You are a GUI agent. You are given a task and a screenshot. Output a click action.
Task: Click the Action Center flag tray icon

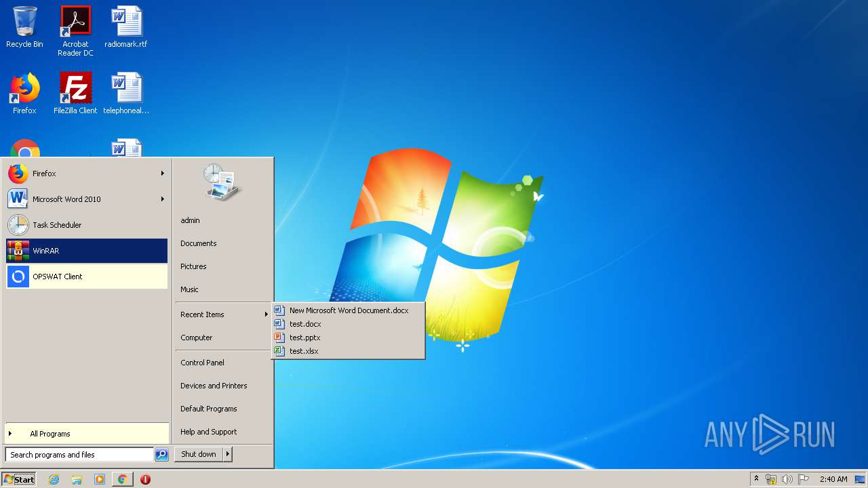click(x=804, y=479)
